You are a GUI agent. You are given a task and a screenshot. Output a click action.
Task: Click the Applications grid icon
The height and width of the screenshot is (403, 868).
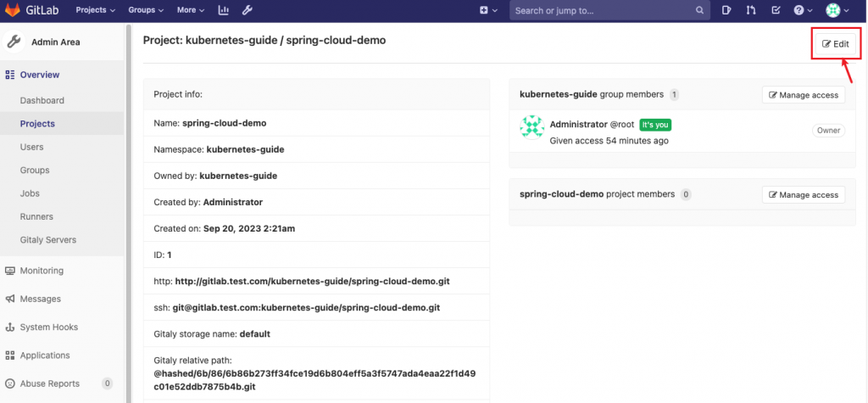(9, 355)
